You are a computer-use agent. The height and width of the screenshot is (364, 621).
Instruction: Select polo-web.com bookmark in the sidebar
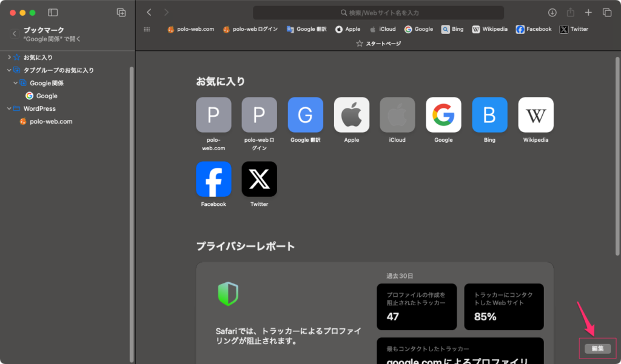pyautogui.click(x=50, y=121)
